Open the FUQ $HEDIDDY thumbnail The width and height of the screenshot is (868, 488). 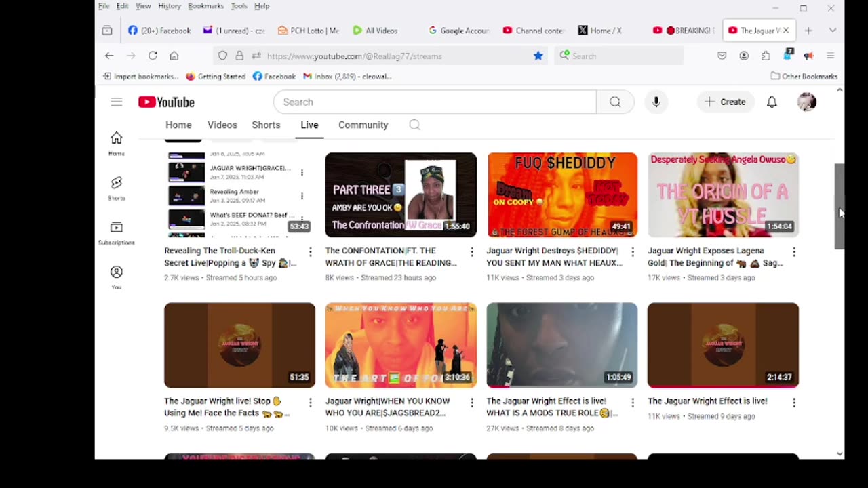(562, 195)
